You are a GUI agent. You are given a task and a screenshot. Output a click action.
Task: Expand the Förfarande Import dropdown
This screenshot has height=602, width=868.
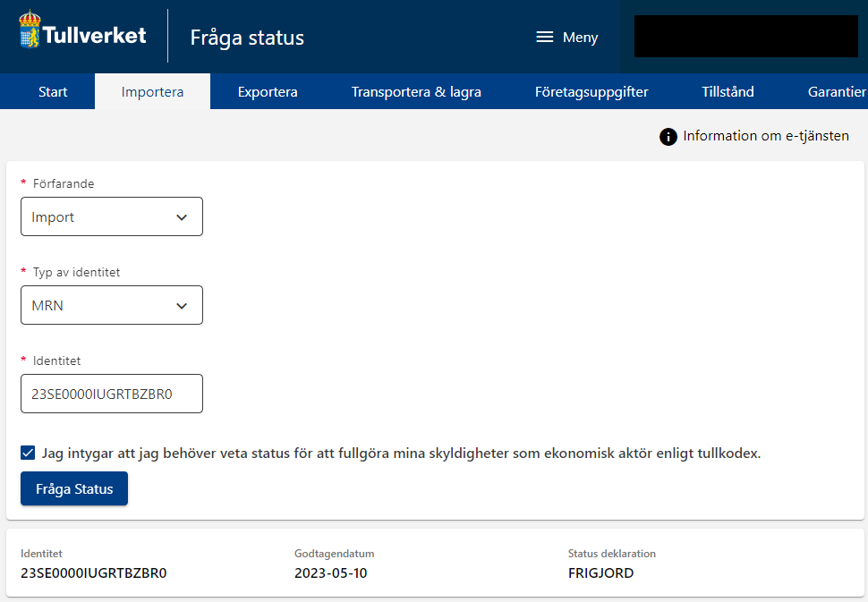[x=112, y=216]
